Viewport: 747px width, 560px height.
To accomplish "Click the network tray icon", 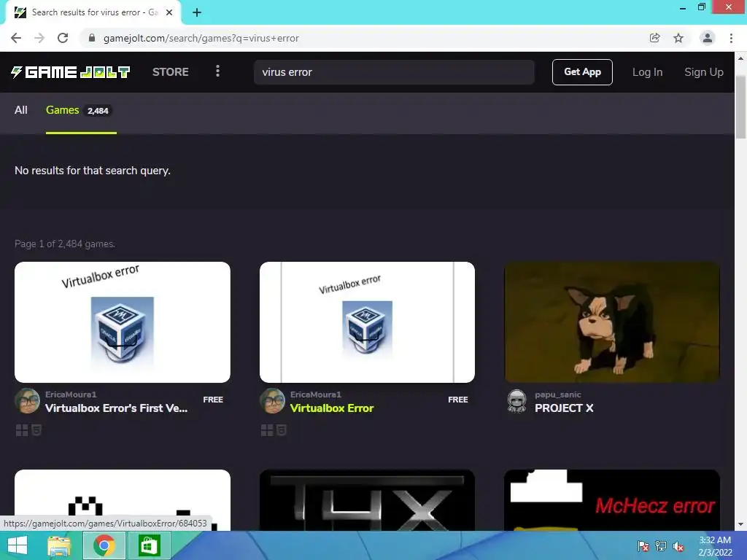I will point(661,545).
